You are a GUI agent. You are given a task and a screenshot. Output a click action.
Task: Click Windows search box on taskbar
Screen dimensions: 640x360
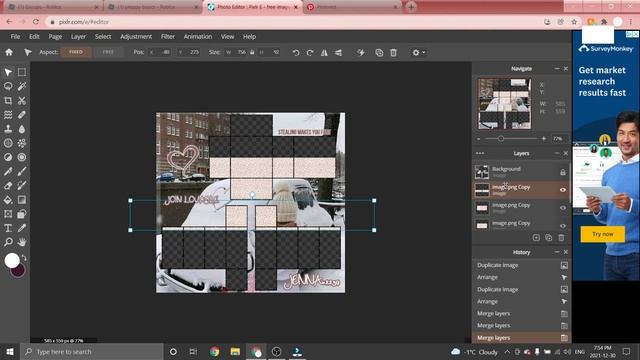(92, 351)
